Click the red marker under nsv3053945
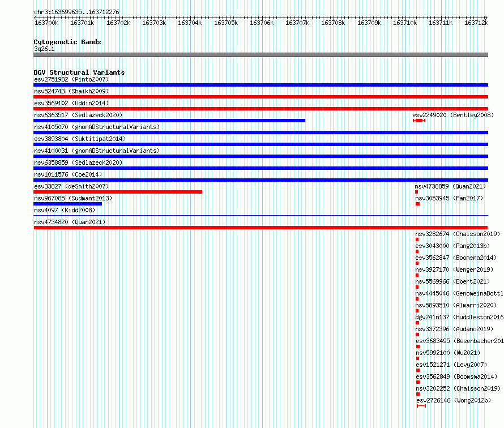 click(417, 204)
